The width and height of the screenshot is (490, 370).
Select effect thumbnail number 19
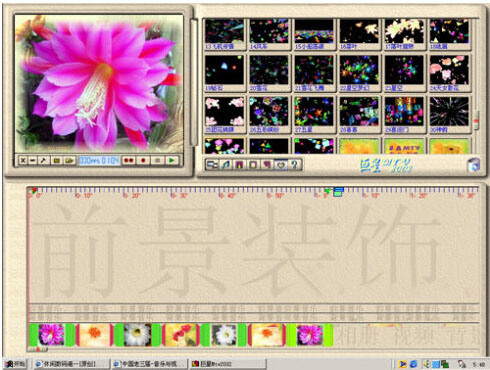224,73
